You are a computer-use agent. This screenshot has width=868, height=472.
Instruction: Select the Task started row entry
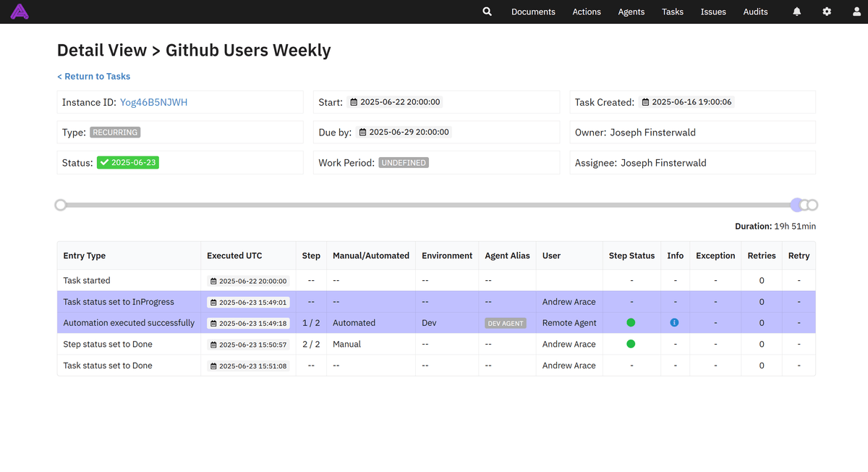pos(87,280)
